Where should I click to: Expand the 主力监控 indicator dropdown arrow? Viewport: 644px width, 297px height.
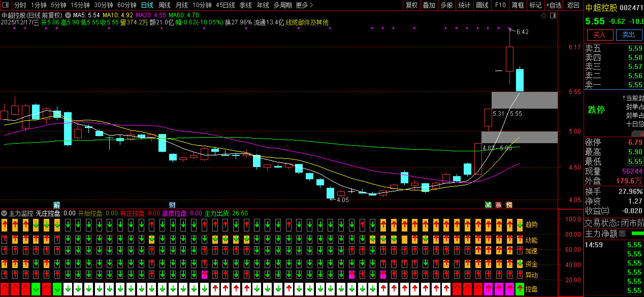click(x=5, y=213)
